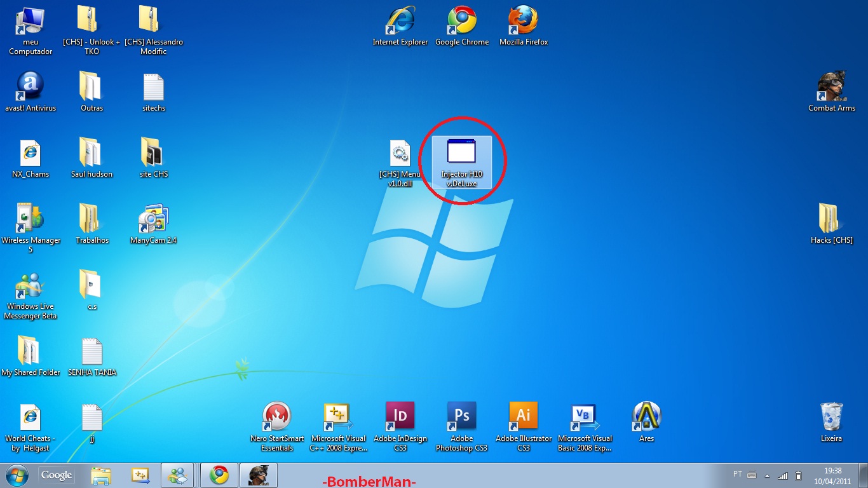Select the Injector H10 v.DeLuxe icon
868x488 pixels.
point(462,163)
